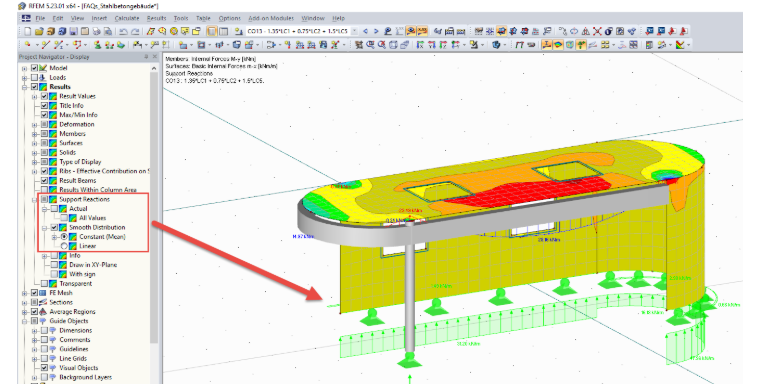Check Results Within Column Area checkbox
The image size is (760, 384).
[44, 190]
